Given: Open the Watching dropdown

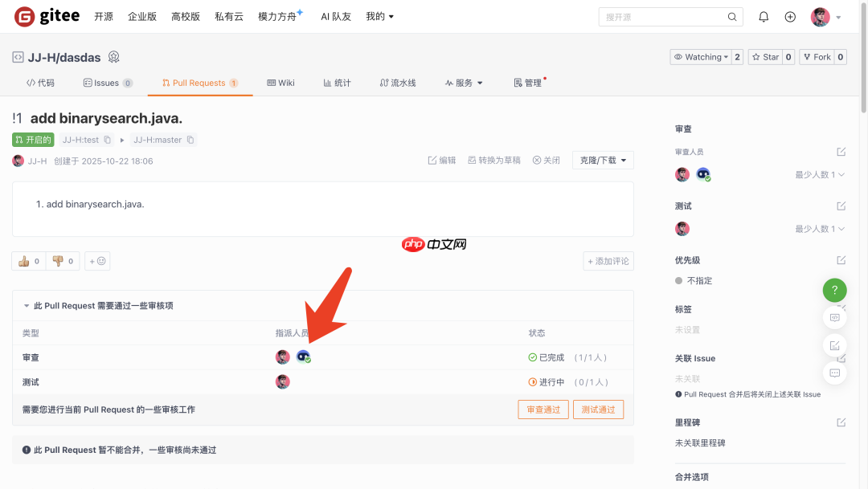Looking at the screenshot, I should click(701, 56).
